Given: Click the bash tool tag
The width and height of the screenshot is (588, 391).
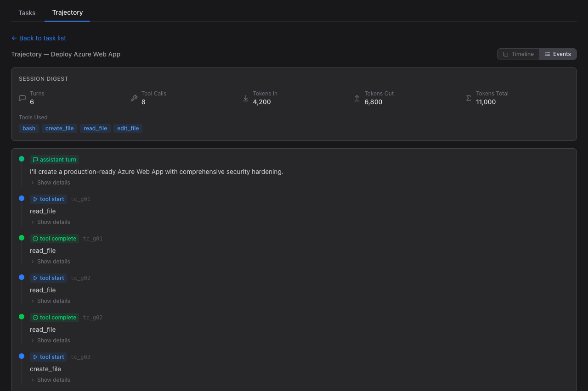Looking at the screenshot, I should (x=29, y=128).
